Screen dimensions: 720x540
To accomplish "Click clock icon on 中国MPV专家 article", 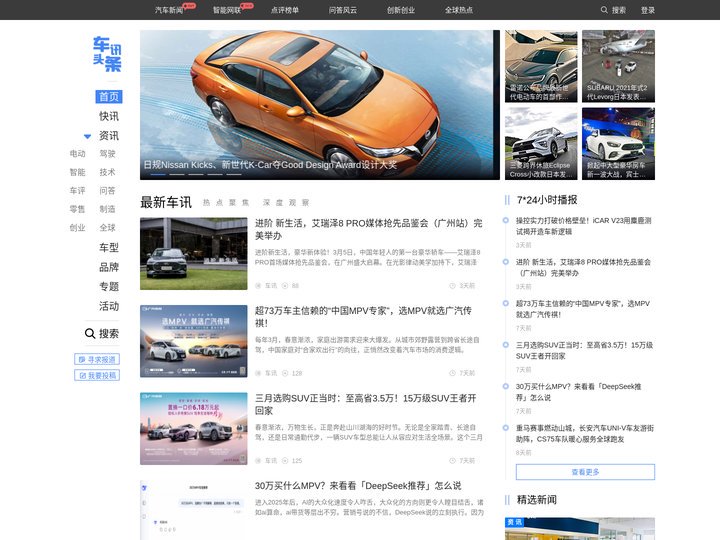I will [452, 373].
